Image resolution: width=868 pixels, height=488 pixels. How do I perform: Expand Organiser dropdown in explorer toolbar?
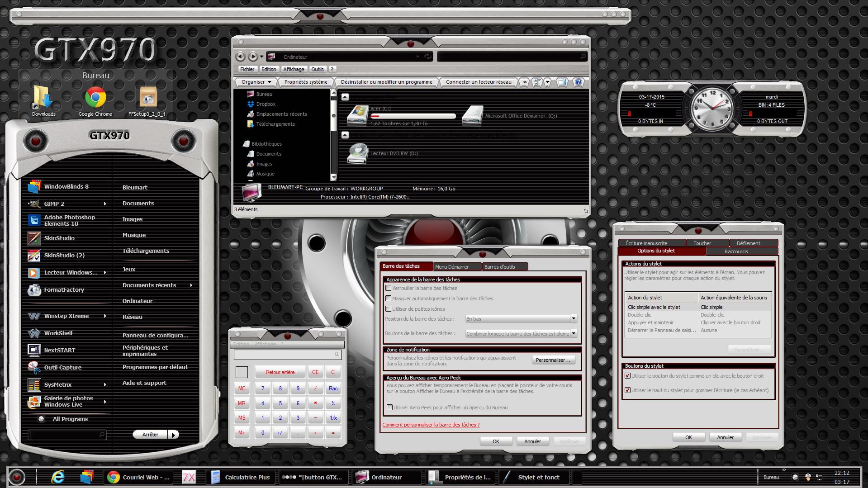coord(256,82)
